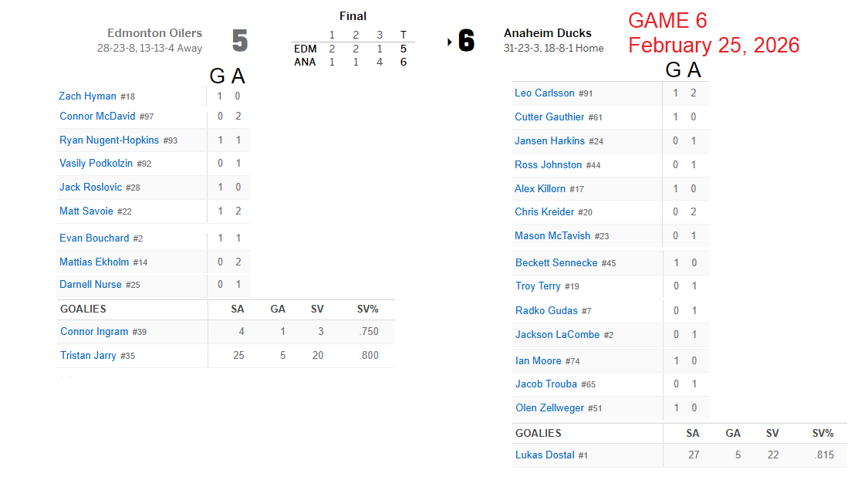Open the Connor Ingram goalie link
This screenshot has width=868, height=497.
94,332
